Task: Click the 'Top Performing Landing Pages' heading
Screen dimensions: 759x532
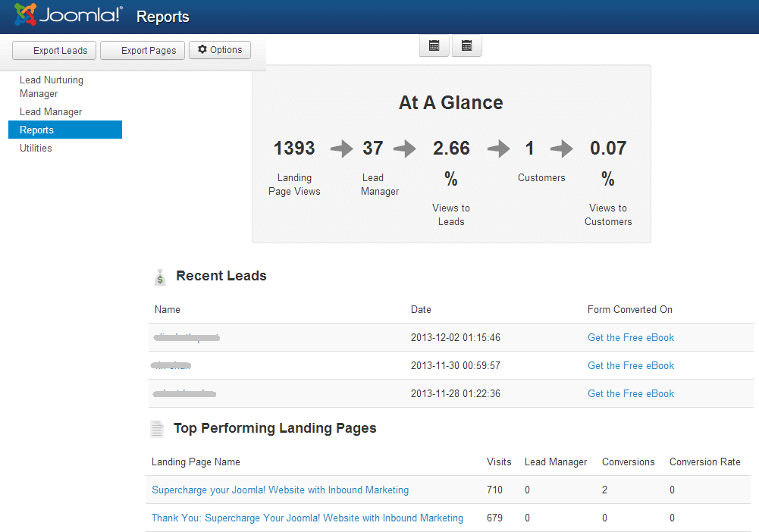Action: (275, 428)
